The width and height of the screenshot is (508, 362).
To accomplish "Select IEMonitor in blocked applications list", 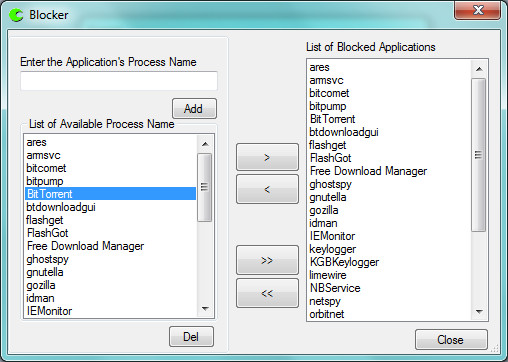I will [389, 236].
